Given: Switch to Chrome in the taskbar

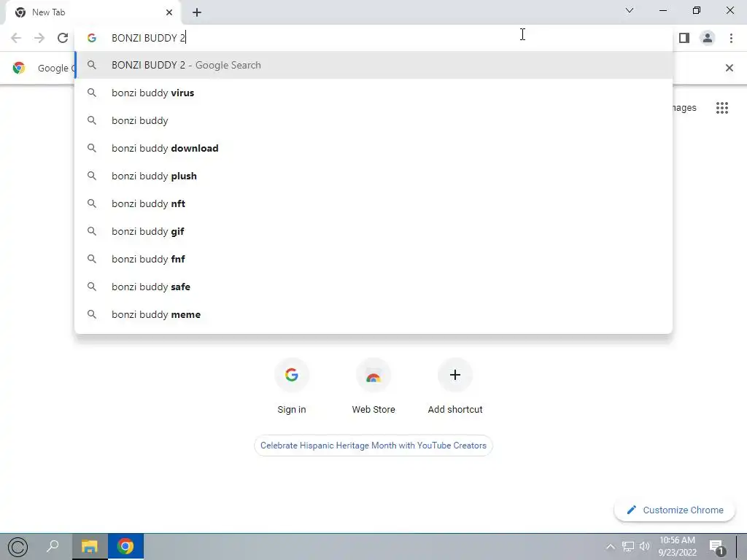Looking at the screenshot, I should point(125,547).
